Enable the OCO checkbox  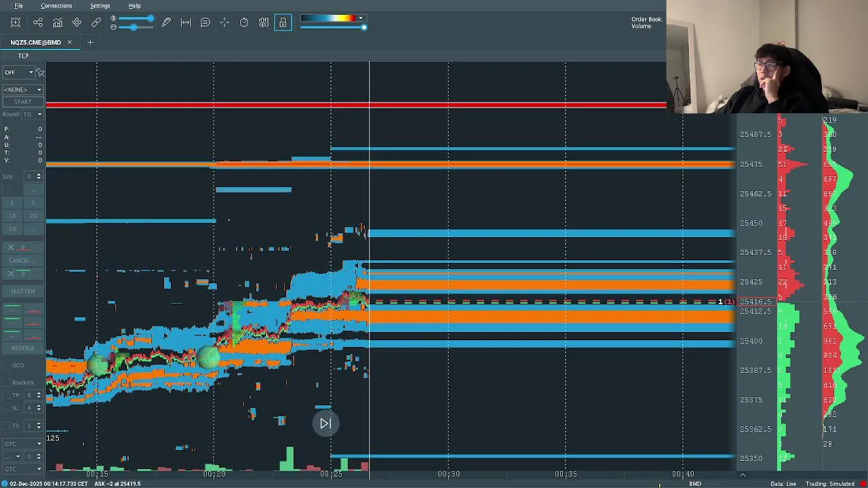tap(6, 365)
